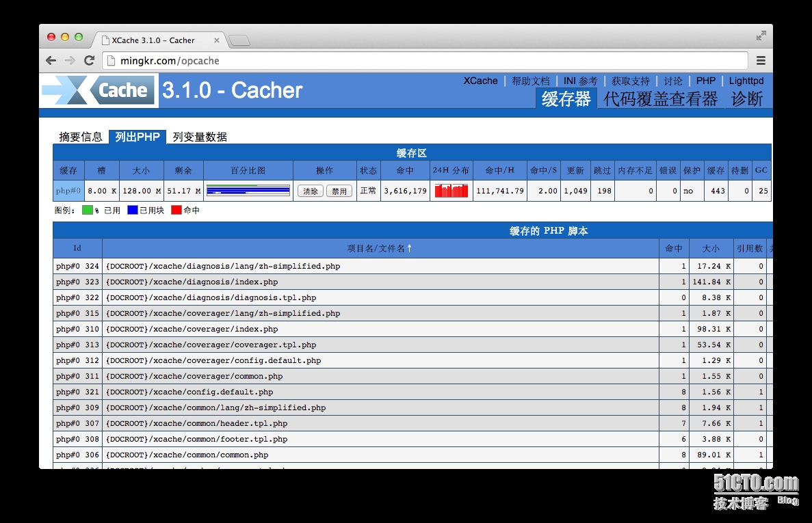The image size is (812, 523).
Task: Click the green 已用 legend swatch
Action: tap(87, 210)
